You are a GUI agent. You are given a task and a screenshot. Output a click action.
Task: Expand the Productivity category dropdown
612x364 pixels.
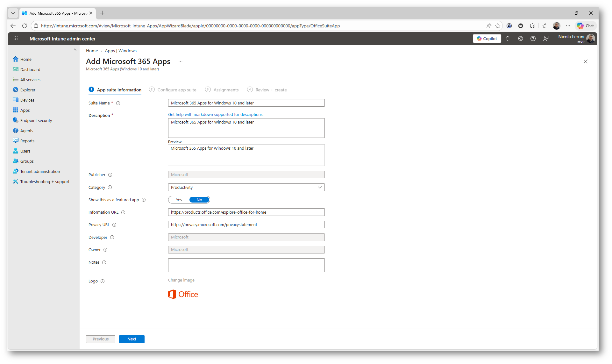(246, 187)
